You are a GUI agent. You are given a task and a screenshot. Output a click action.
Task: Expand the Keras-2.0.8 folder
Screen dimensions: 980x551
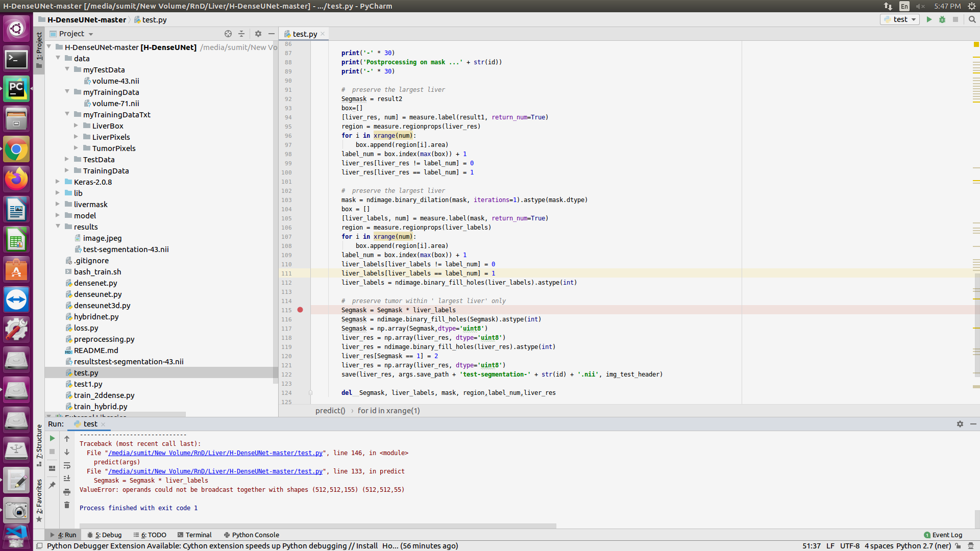[58, 182]
